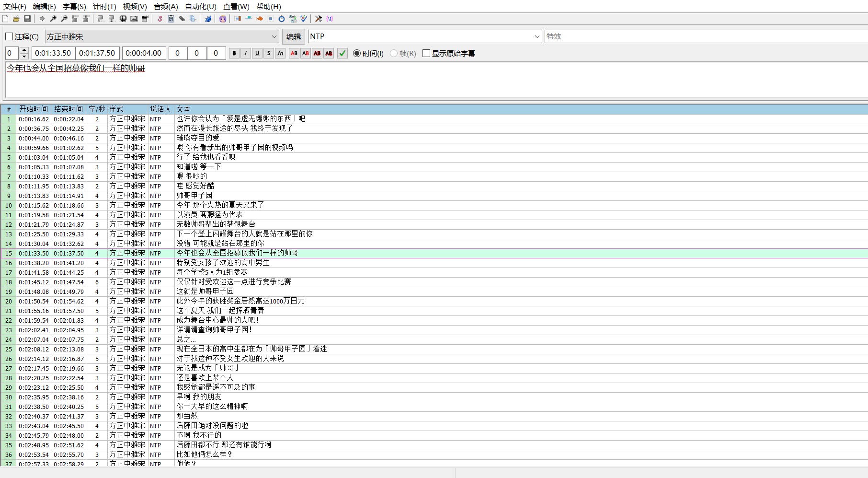
Task: Open the Resample Resolution icon
Action: [270, 19]
